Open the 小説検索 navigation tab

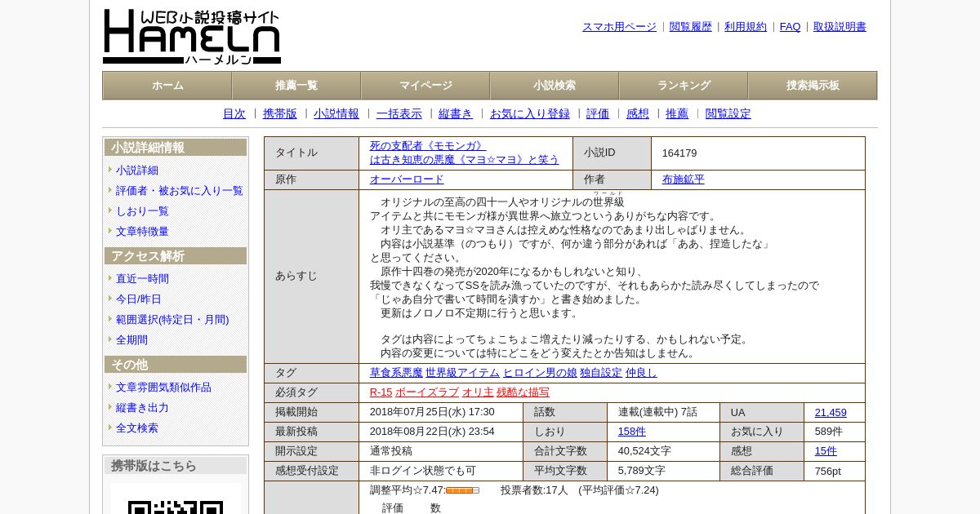click(x=555, y=86)
